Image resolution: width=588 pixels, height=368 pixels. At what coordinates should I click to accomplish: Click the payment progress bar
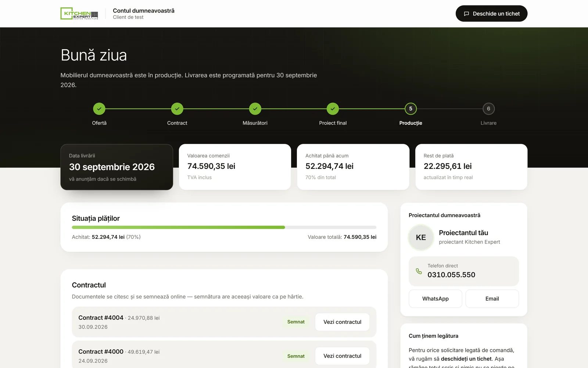224,227
